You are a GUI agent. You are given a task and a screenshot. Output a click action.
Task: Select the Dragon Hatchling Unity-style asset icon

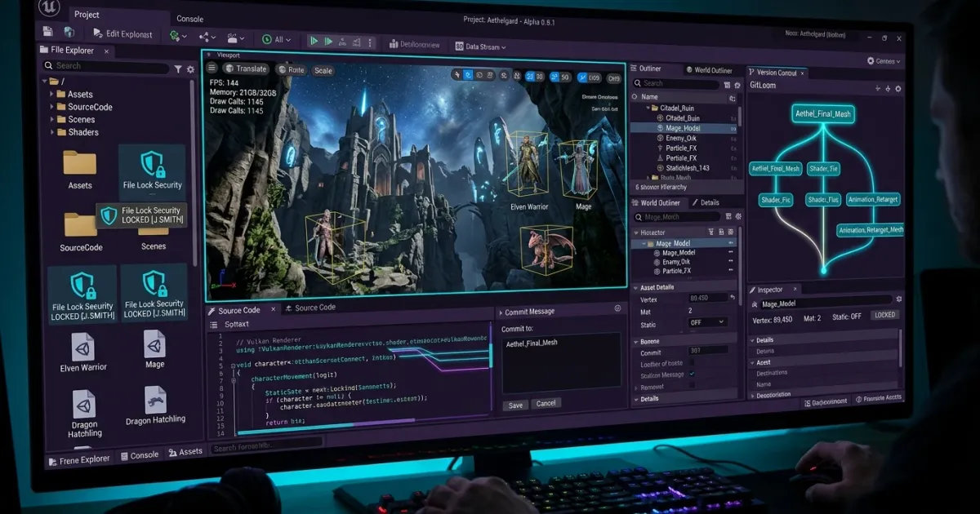(84, 404)
